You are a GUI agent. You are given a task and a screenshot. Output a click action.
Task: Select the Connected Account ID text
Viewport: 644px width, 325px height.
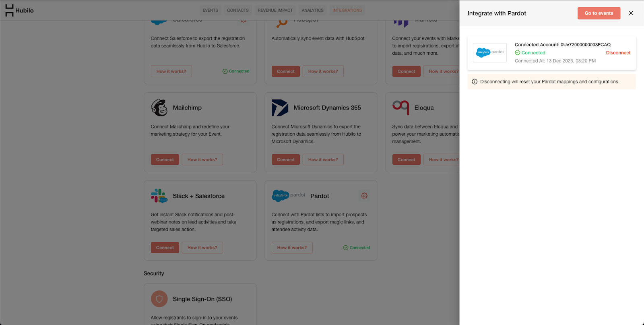(563, 45)
